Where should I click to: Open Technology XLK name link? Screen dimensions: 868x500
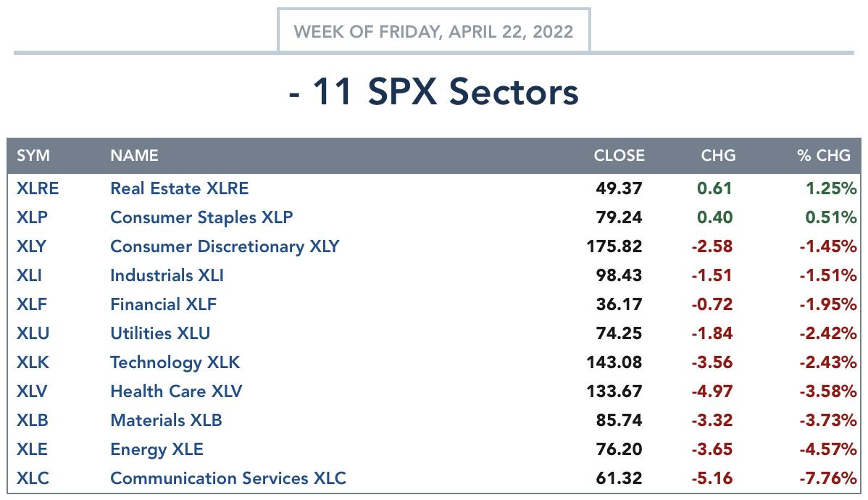[x=175, y=362]
